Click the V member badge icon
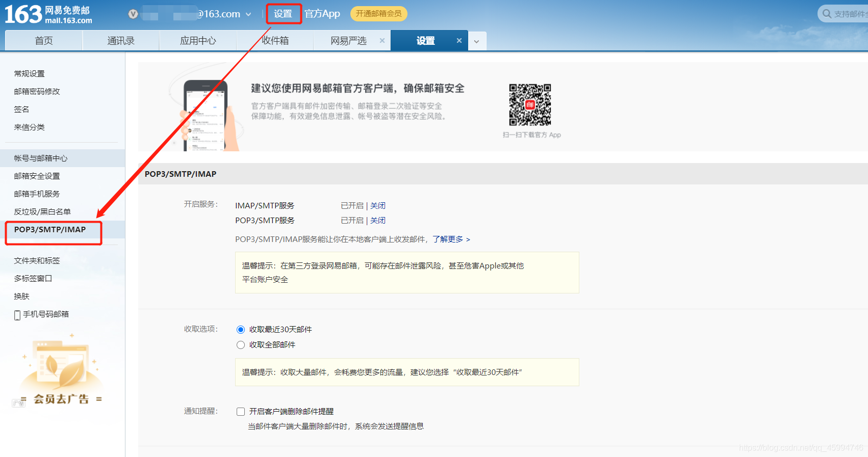868x457 pixels. [x=133, y=14]
